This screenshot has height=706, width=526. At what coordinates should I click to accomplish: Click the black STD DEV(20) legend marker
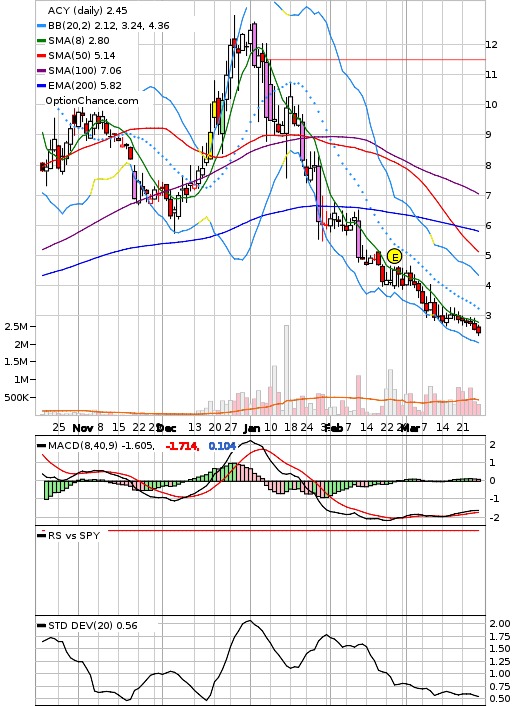click(41, 626)
